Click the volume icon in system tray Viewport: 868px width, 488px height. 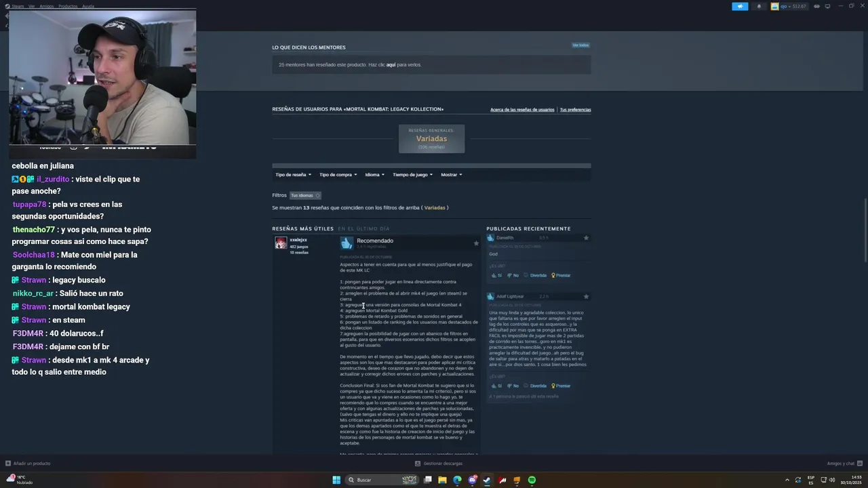pyautogui.click(x=832, y=480)
